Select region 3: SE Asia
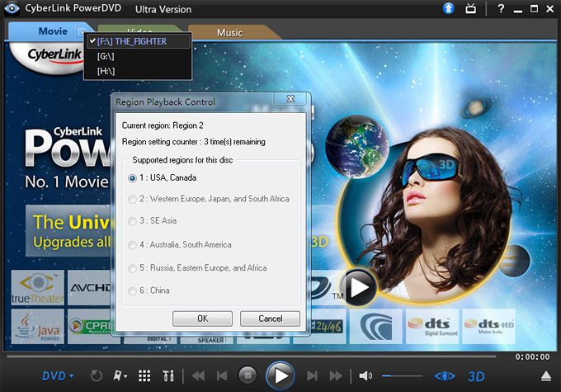The height and width of the screenshot is (392, 561). click(x=153, y=221)
